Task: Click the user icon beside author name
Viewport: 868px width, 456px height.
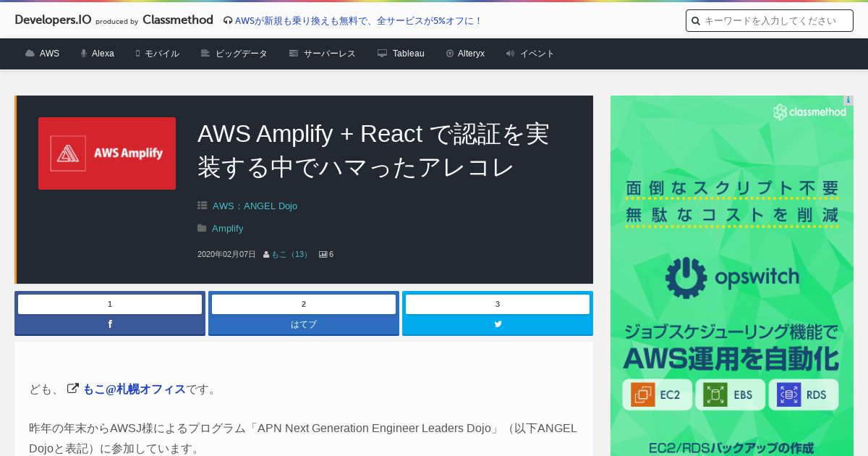Action: tap(266, 255)
